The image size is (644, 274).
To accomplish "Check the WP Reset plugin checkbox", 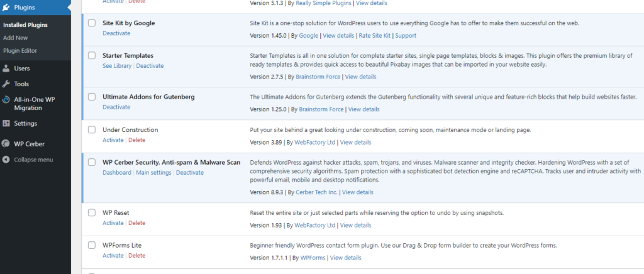I will (92, 213).
